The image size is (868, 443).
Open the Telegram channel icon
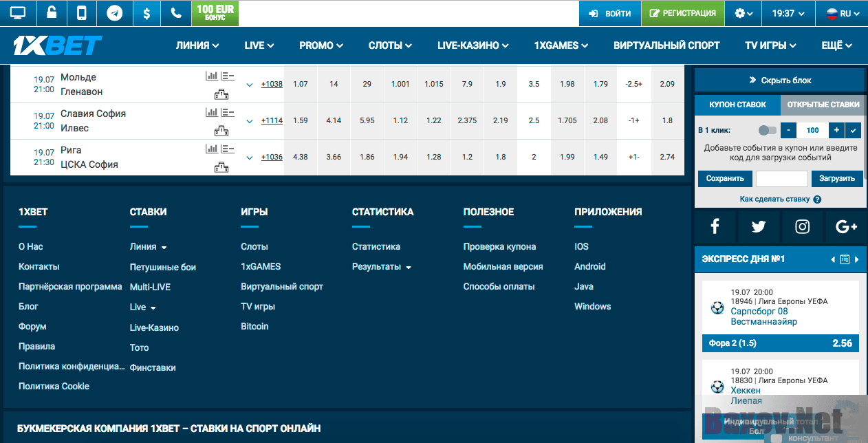coord(115,13)
